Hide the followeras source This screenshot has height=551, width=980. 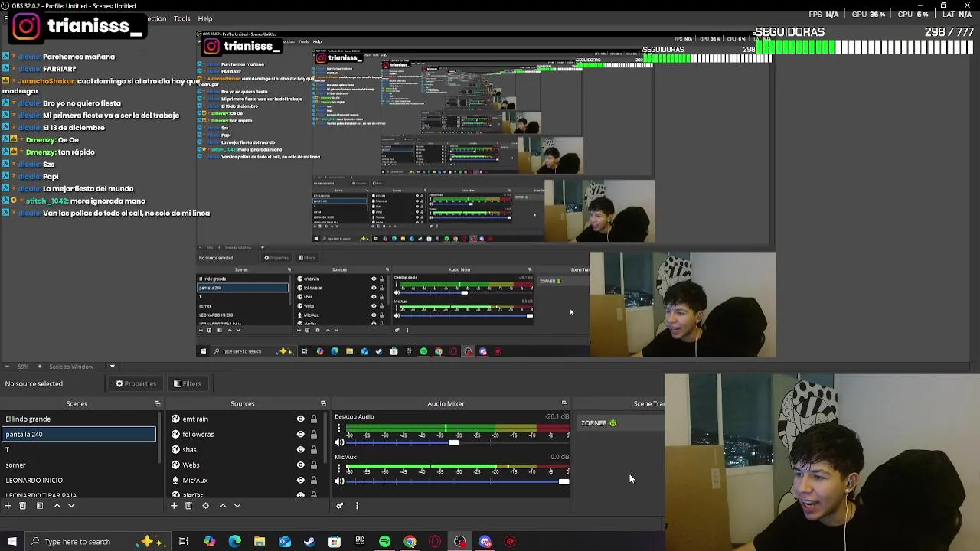pyautogui.click(x=300, y=434)
